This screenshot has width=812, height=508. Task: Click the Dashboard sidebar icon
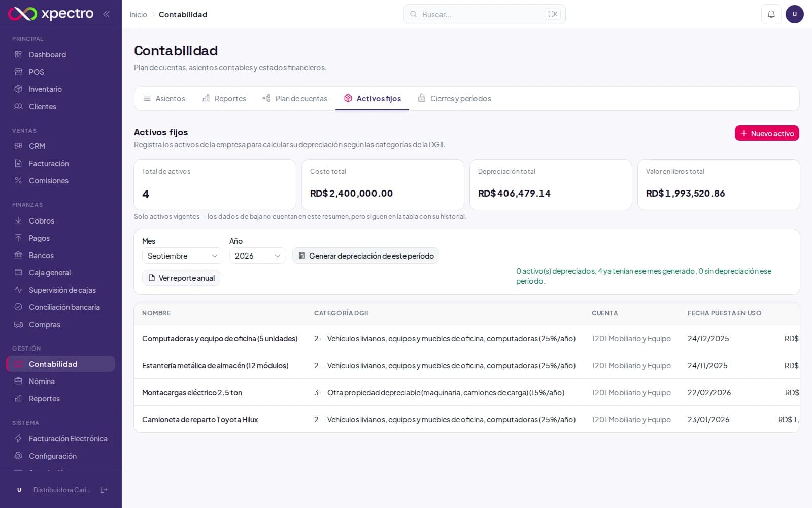pos(18,54)
